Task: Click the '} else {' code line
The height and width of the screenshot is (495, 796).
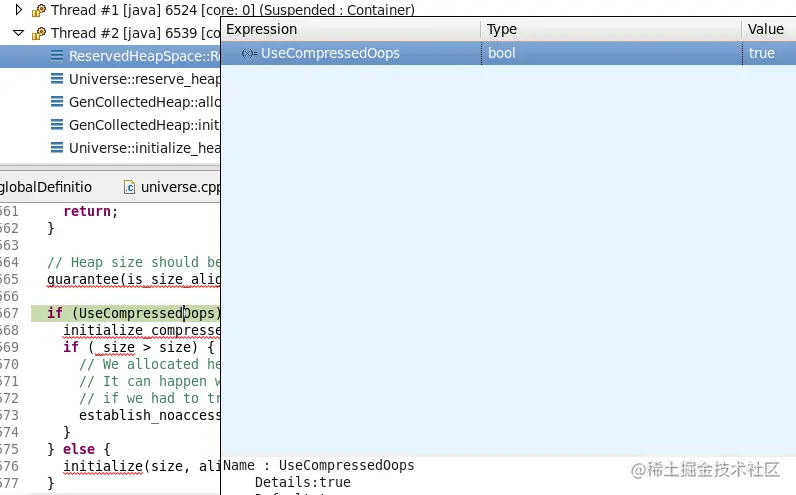Action: tap(79, 449)
